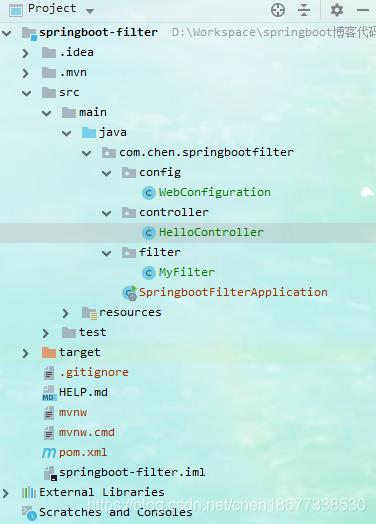Click the Project panel title label
The width and height of the screenshot is (376, 524).
(x=52, y=9)
